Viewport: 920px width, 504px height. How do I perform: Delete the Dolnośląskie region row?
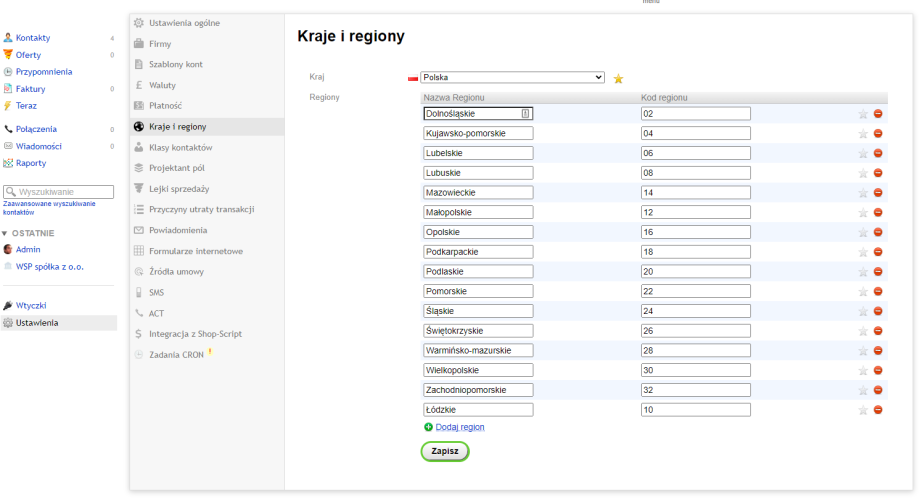(878, 114)
